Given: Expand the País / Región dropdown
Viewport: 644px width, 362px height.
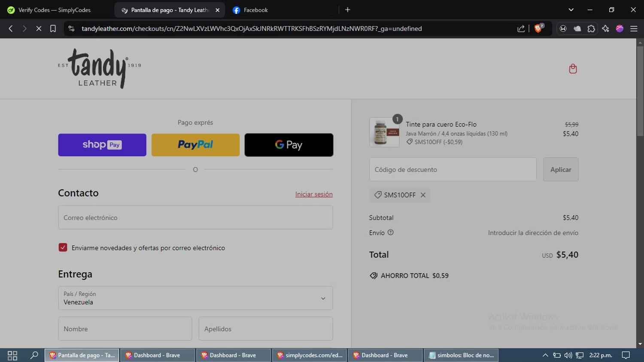Looking at the screenshot, I should coord(195,298).
